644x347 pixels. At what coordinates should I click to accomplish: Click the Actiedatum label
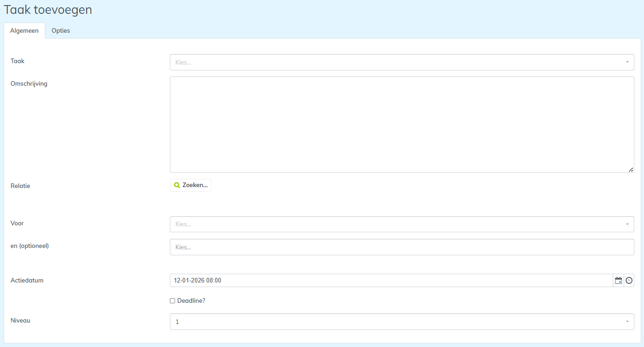click(x=27, y=280)
